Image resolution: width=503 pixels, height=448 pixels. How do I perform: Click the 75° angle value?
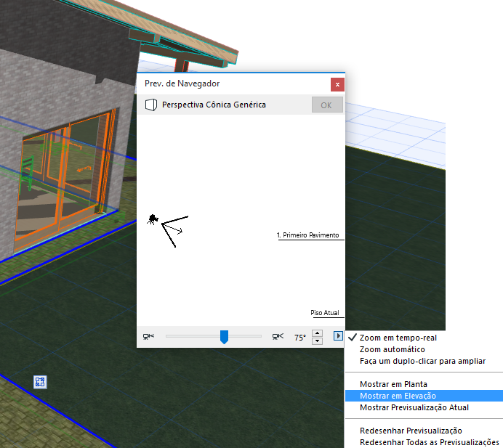[300, 338]
